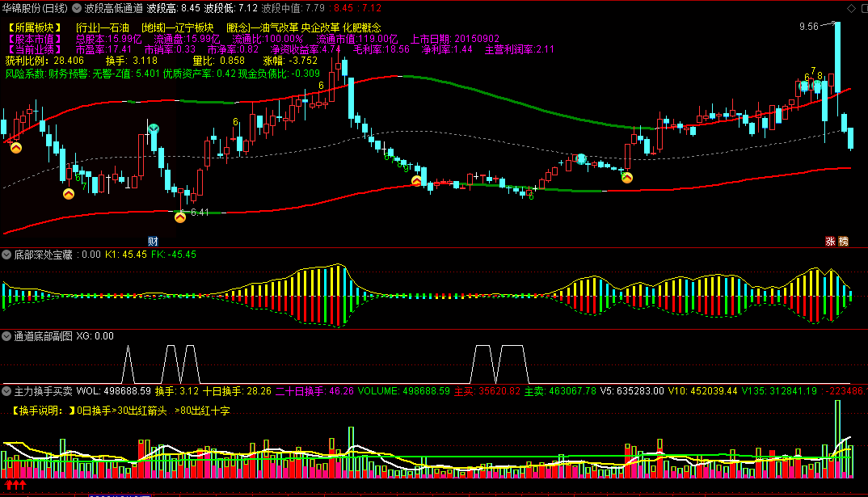Screen dimensions: 868x497
Task: Click 流通市值:119.00亿 value
Action: [357, 39]
